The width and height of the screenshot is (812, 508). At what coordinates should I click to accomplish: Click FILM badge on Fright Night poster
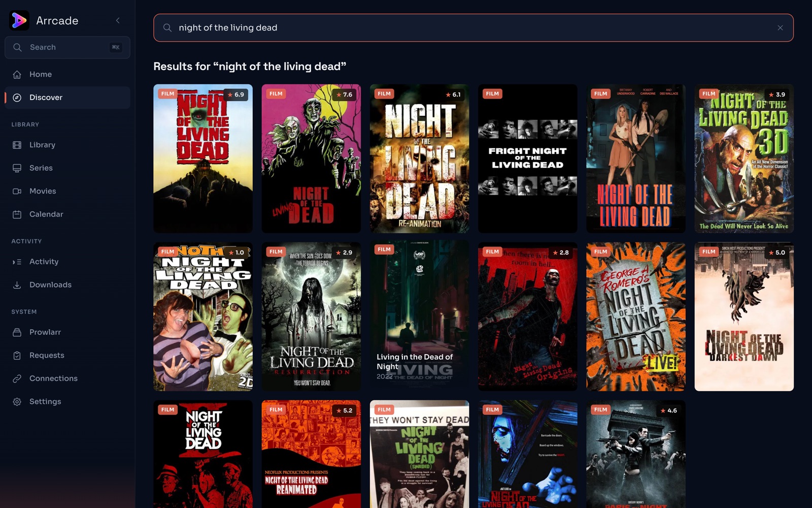tap(492, 93)
